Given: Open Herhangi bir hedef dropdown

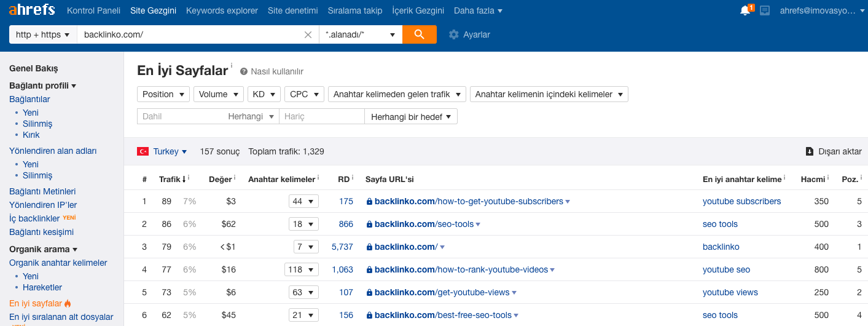Looking at the screenshot, I should point(411,116).
